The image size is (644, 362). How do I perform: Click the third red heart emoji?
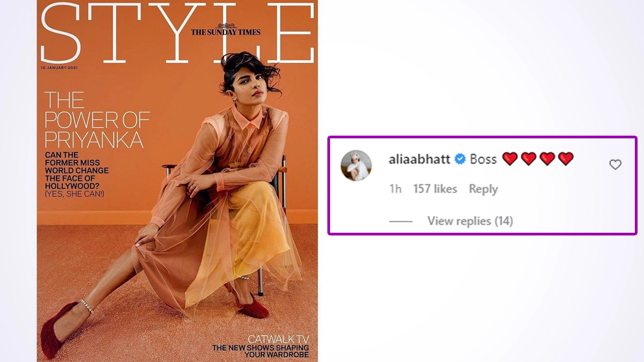[x=547, y=159]
